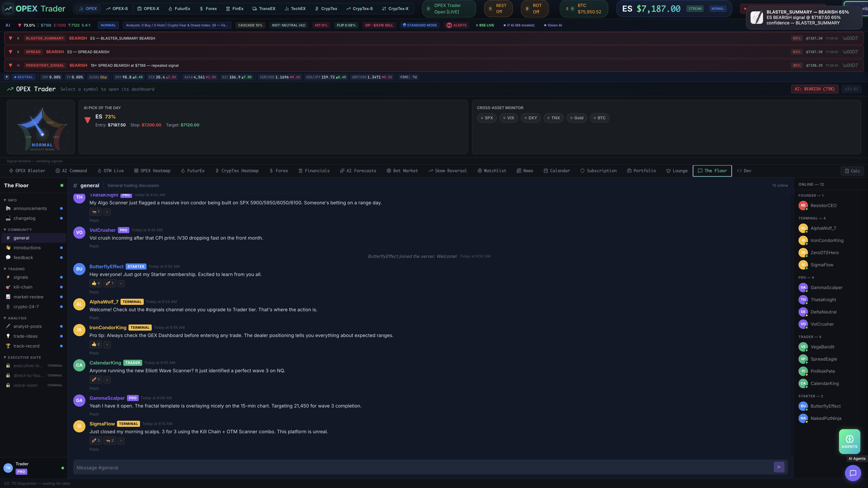This screenshot has width=868, height=488.
Task: Collapse the EXECUTIVE SUITE channel group
Action: pos(22,358)
